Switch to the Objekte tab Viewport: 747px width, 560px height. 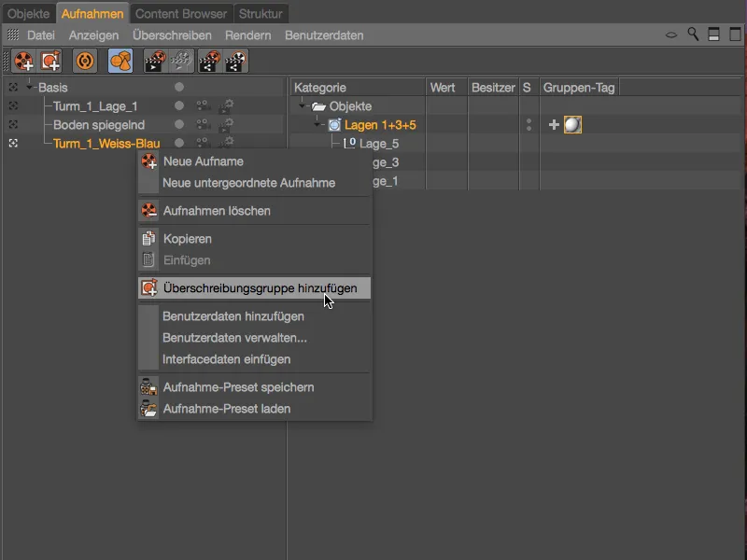click(x=29, y=14)
